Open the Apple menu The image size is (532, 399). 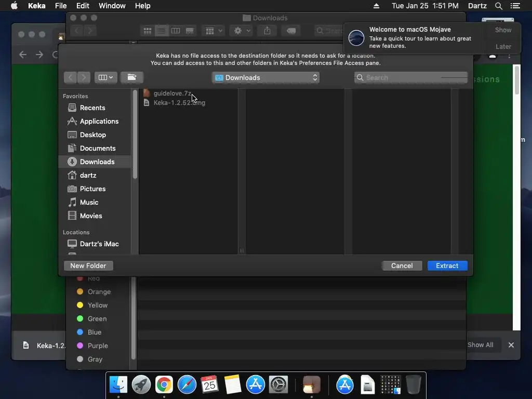coord(14,6)
